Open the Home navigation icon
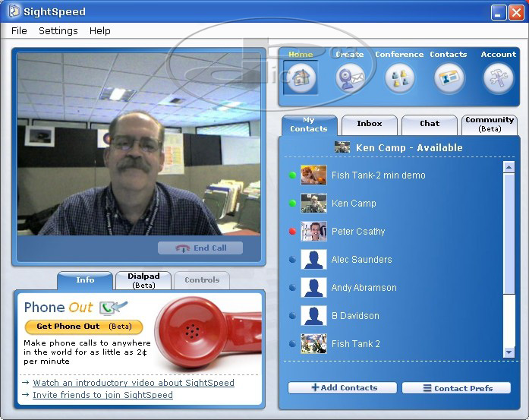This screenshot has width=529, height=420. 301,77
